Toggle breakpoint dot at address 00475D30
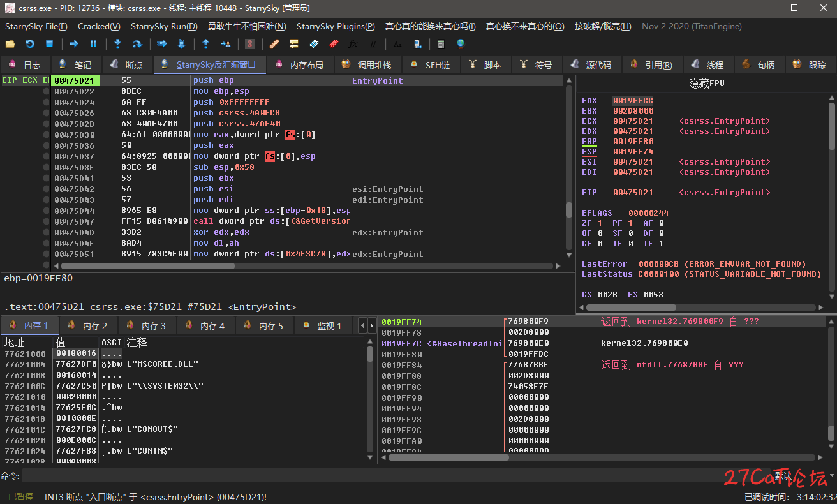Image resolution: width=837 pixels, height=504 pixels. (46, 135)
